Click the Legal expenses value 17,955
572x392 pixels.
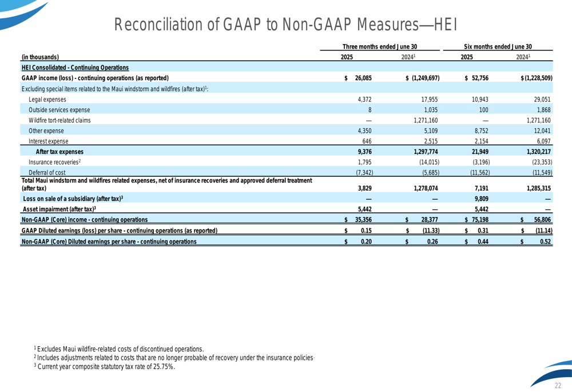[x=431, y=99]
